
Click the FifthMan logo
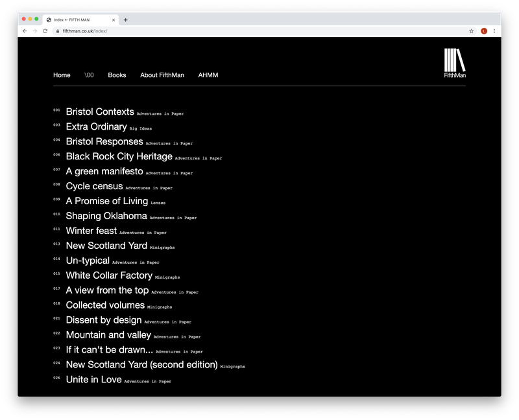click(455, 63)
